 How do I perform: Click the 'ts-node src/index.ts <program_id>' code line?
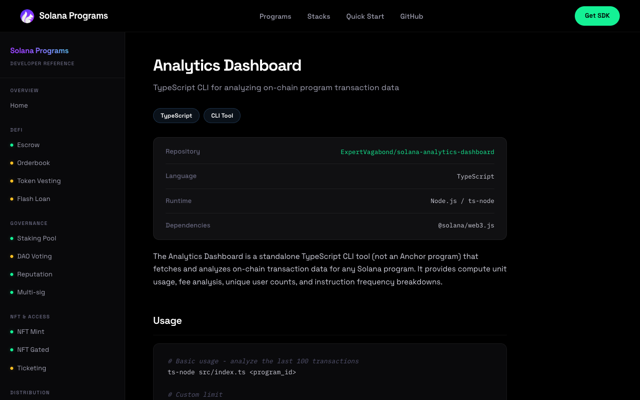(232, 372)
